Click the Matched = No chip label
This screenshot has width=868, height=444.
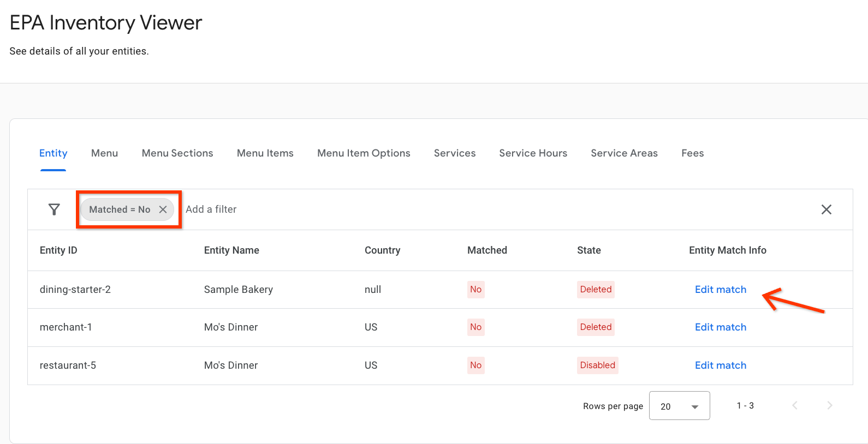click(x=120, y=209)
